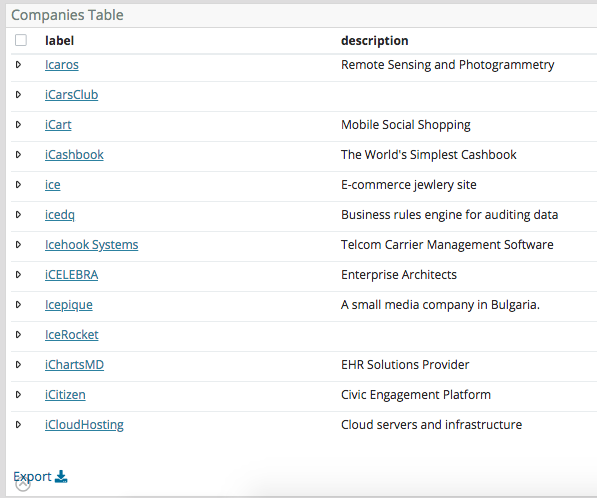Click the Export link text

tap(32, 477)
